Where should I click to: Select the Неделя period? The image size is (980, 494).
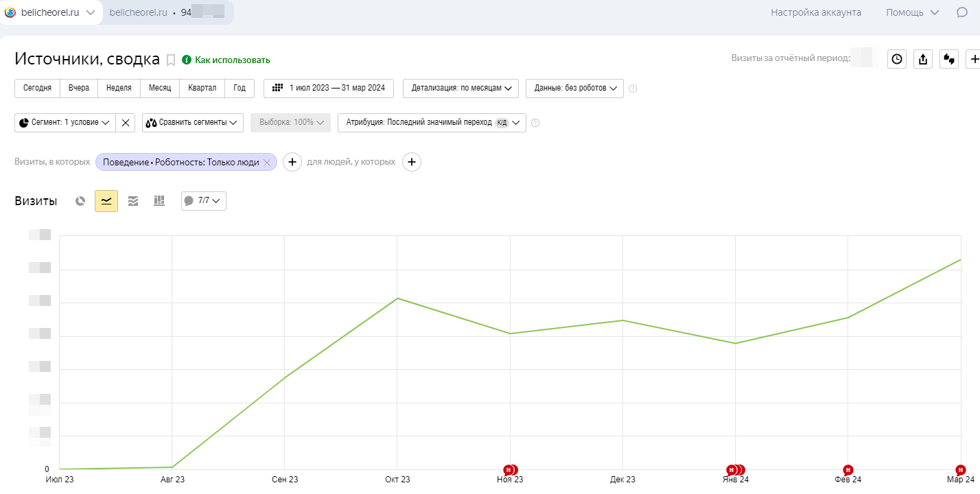pyautogui.click(x=119, y=89)
